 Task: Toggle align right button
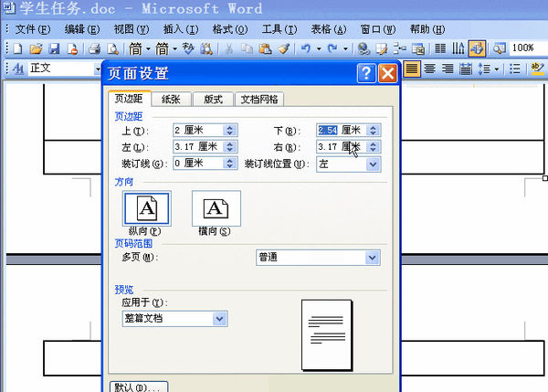448,69
